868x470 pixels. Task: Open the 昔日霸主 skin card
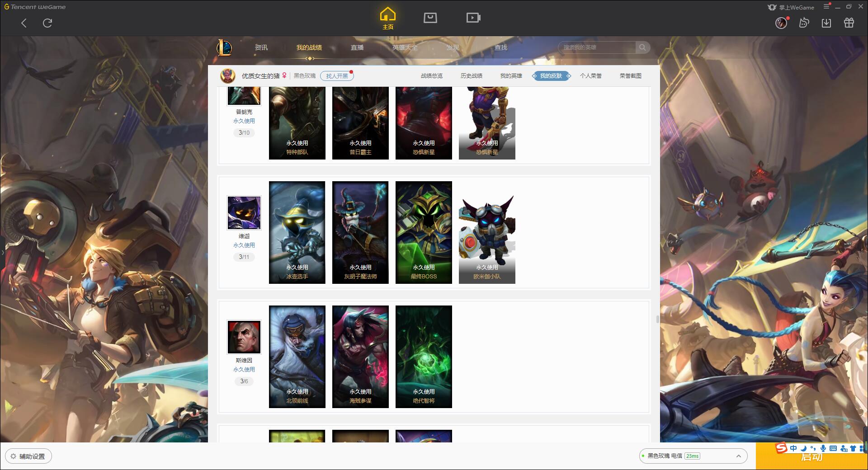[360, 123]
